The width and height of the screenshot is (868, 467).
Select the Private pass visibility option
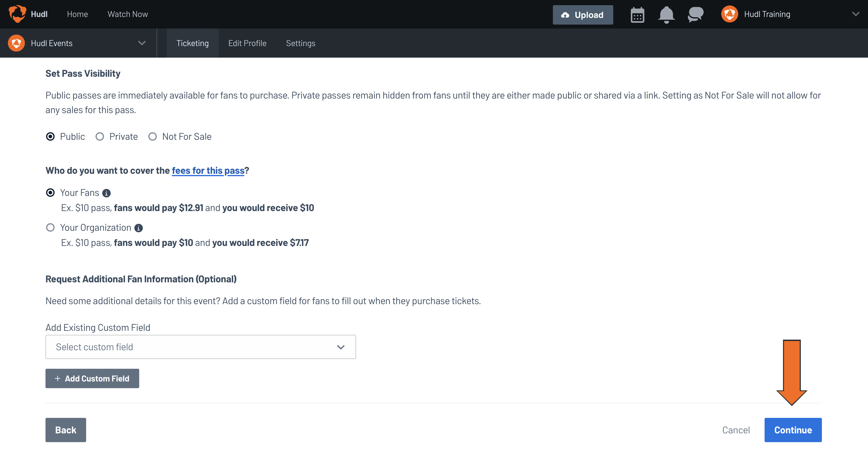click(100, 136)
